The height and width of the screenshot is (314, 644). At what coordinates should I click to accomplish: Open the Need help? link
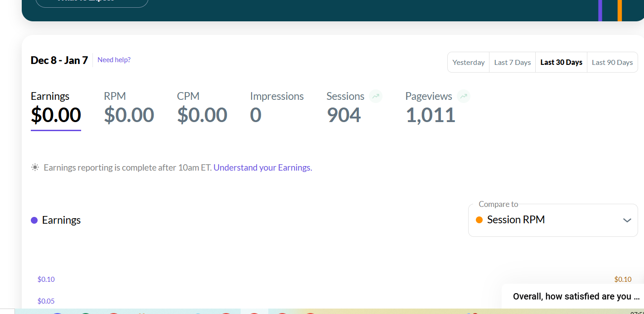click(114, 60)
